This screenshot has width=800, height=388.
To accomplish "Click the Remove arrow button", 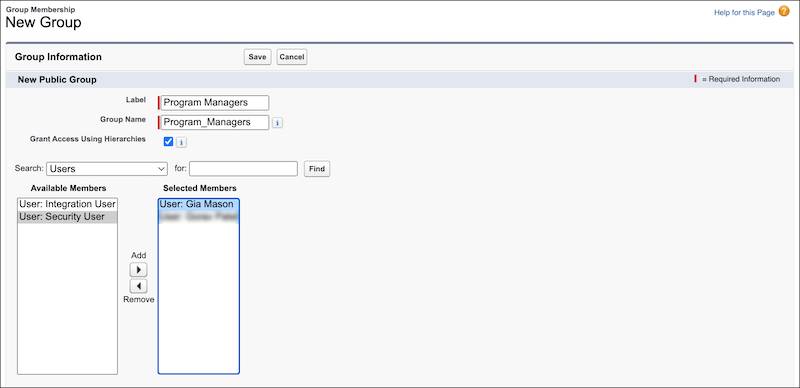I will coord(138,286).
